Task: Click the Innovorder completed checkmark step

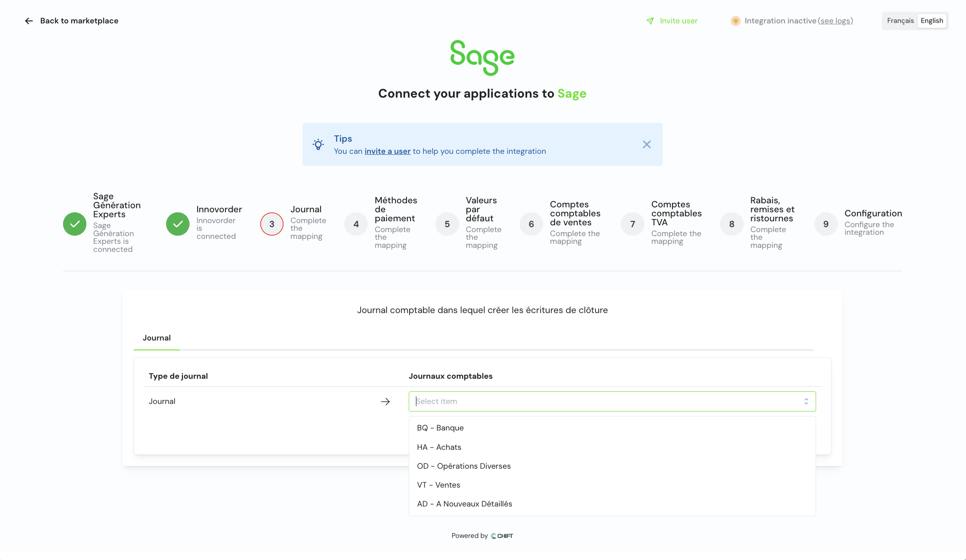Action: (x=178, y=224)
